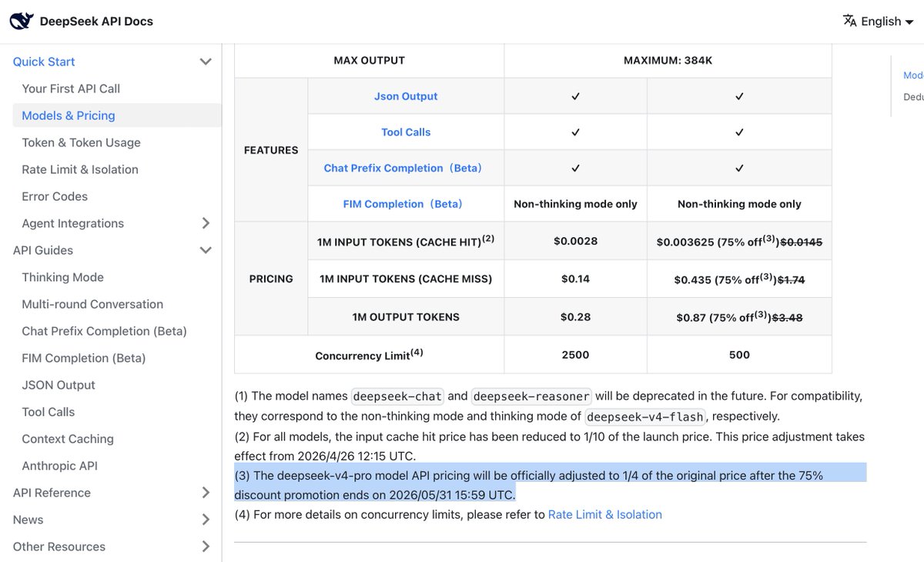Select Quick Start in the sidebar
The width and height of the screenshot is (924, 562).
point(44,62)
